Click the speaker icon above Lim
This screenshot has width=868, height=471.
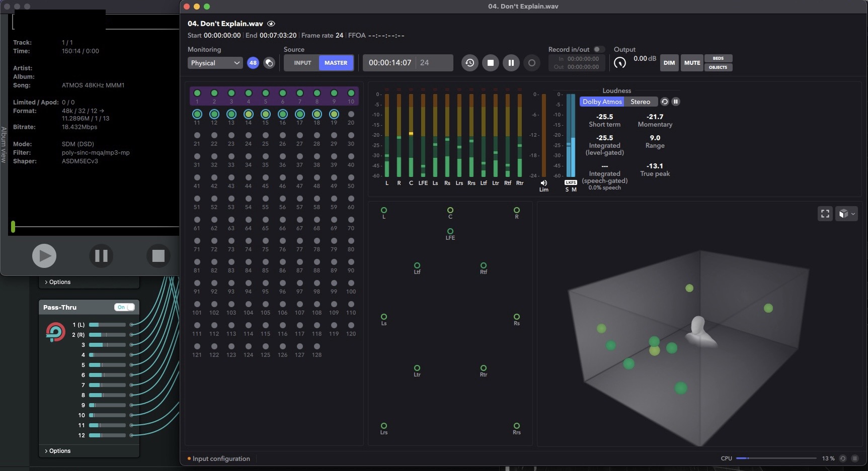click(544, 183)
